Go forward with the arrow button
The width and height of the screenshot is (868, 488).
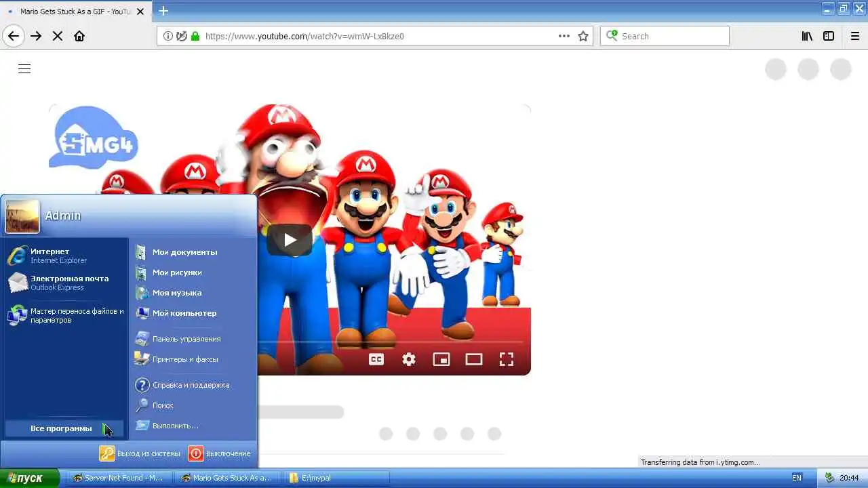point(36,36)
